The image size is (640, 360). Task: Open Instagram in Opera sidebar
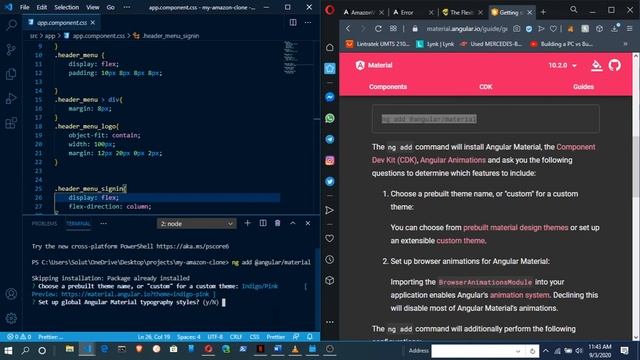pyautogui.click(x=330, y=160)
